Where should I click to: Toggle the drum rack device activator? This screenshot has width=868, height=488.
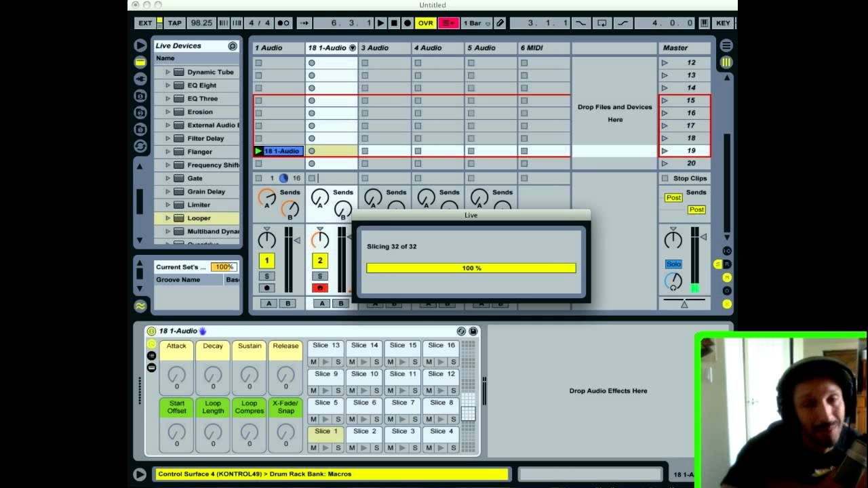tap(151, 331)
